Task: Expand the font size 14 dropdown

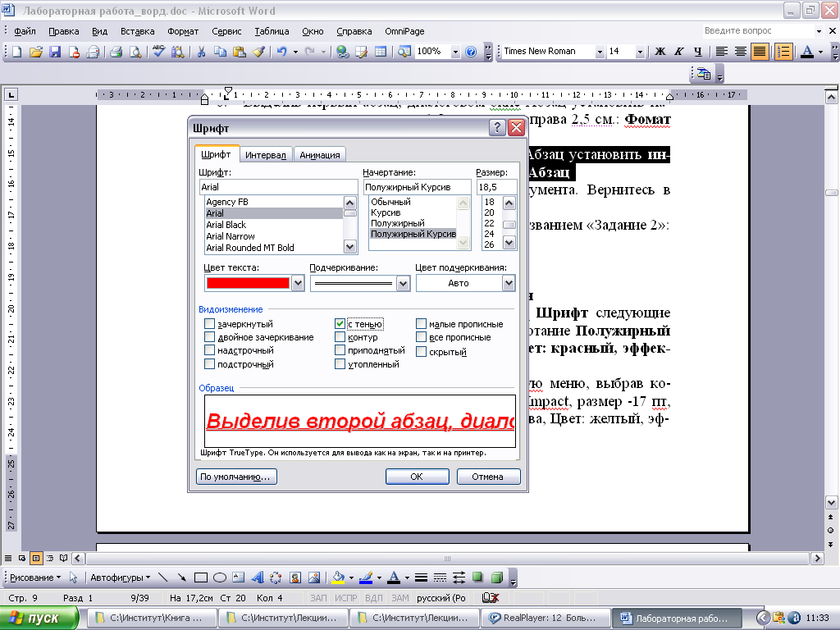Action: [640, 52]
